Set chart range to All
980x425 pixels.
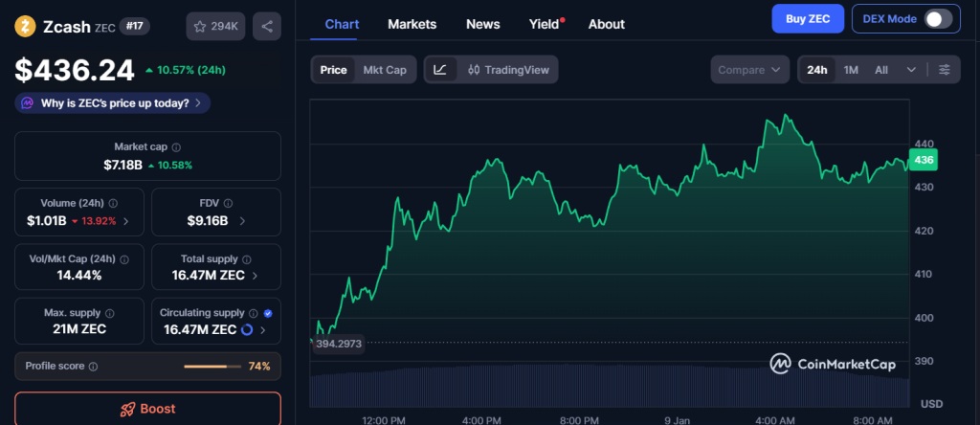881,69
